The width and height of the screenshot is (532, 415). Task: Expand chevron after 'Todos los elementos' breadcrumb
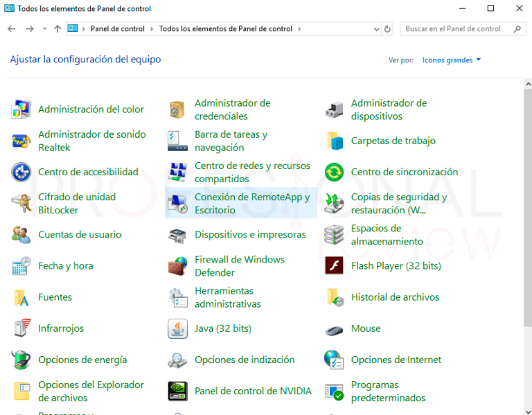click(x=299, y=29)
